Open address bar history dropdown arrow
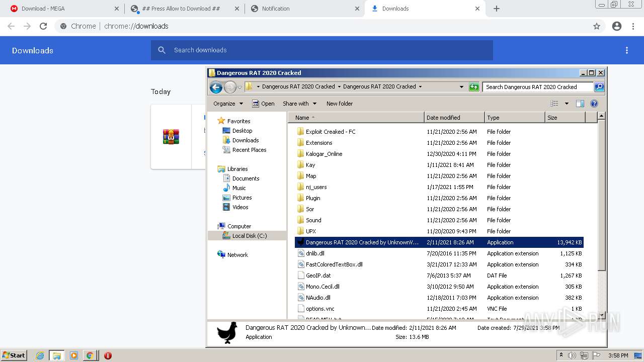This screenshot has height=362, width=644. [461, 86]
